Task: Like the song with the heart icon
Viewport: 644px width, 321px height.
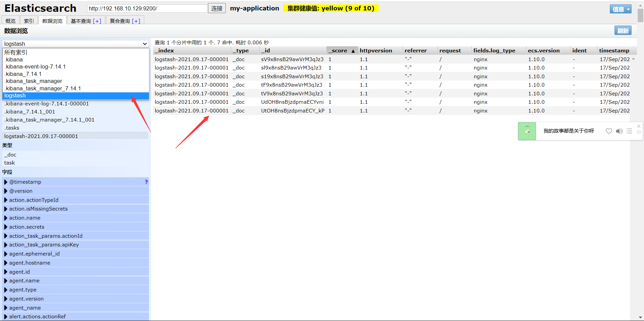Action: 609,131
